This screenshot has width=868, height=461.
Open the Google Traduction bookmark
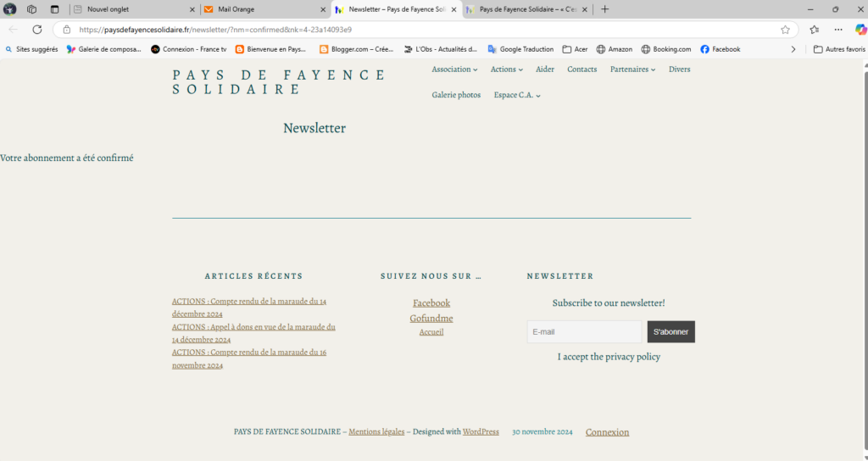(x=520, y=49)
